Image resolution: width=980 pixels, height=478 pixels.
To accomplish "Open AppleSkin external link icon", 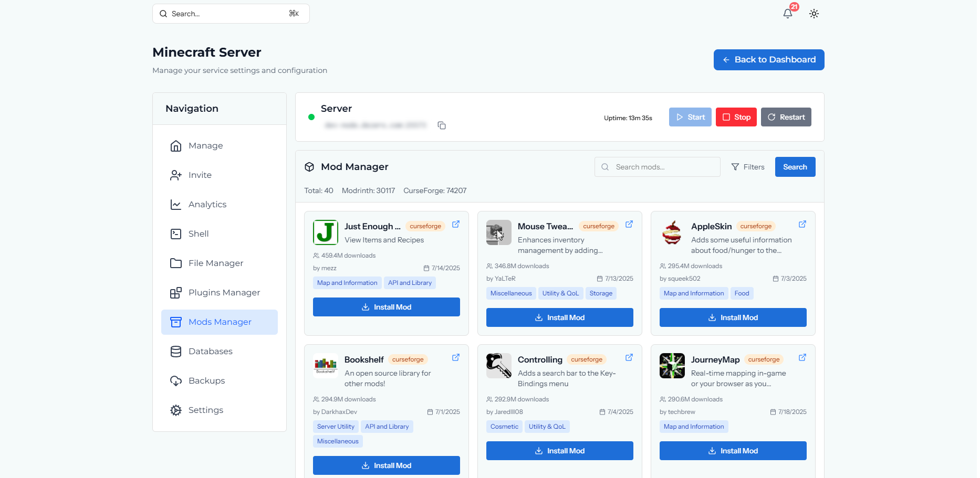I will [x=802, y=224].
